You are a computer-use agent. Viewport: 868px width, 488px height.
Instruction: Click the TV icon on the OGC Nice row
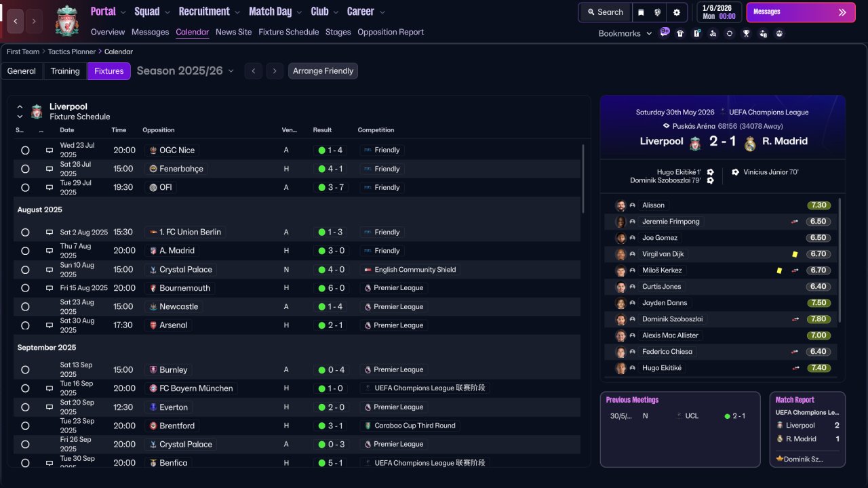click(50, 150)
